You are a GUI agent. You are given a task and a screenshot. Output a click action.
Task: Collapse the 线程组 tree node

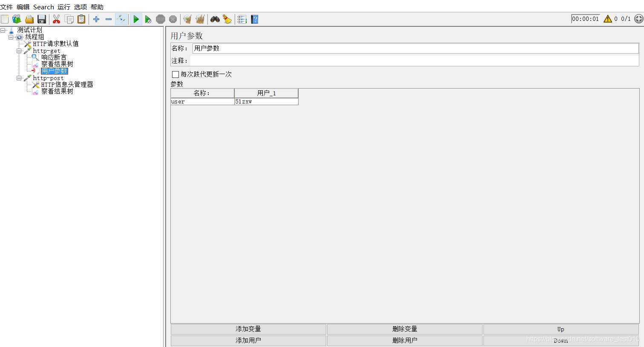point(11,37)
